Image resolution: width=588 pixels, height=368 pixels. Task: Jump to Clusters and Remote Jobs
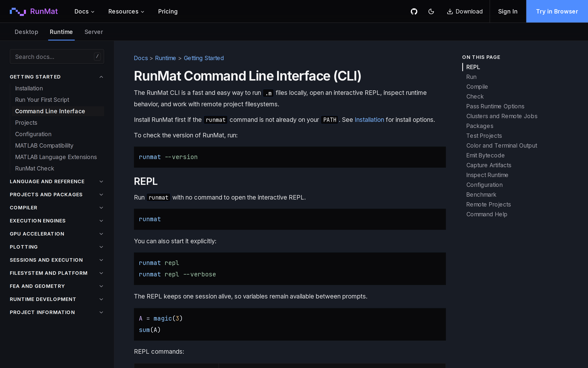tap(502, 116)
